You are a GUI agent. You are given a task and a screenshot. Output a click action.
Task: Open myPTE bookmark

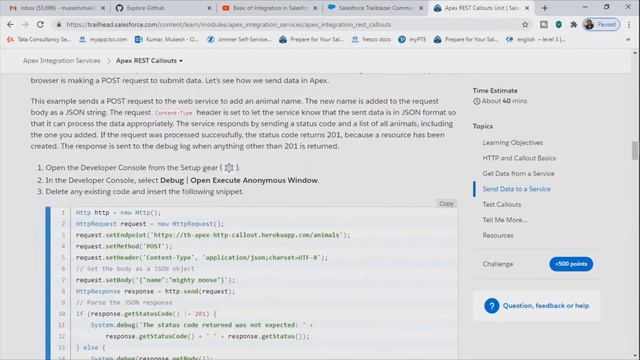click(x=412, y=40)
